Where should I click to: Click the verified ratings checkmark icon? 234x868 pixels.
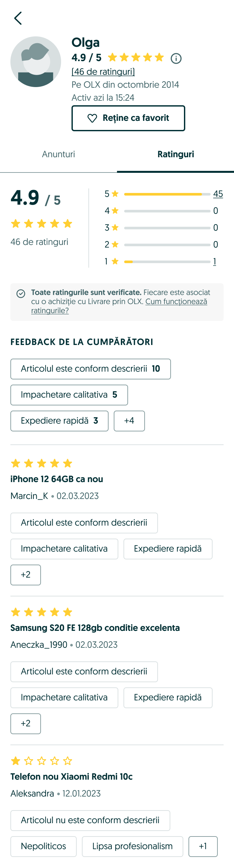coord(21,293)
